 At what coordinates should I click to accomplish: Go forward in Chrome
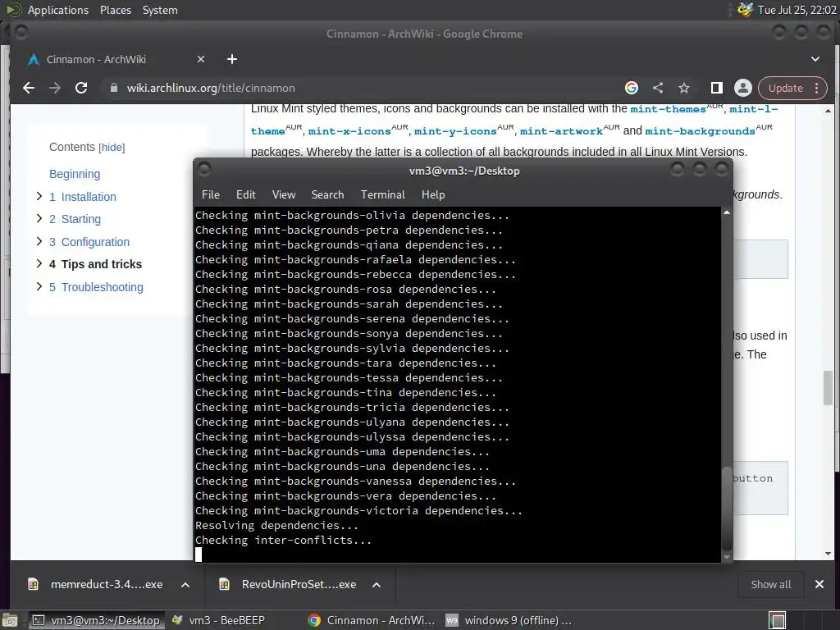pos(55,88)
